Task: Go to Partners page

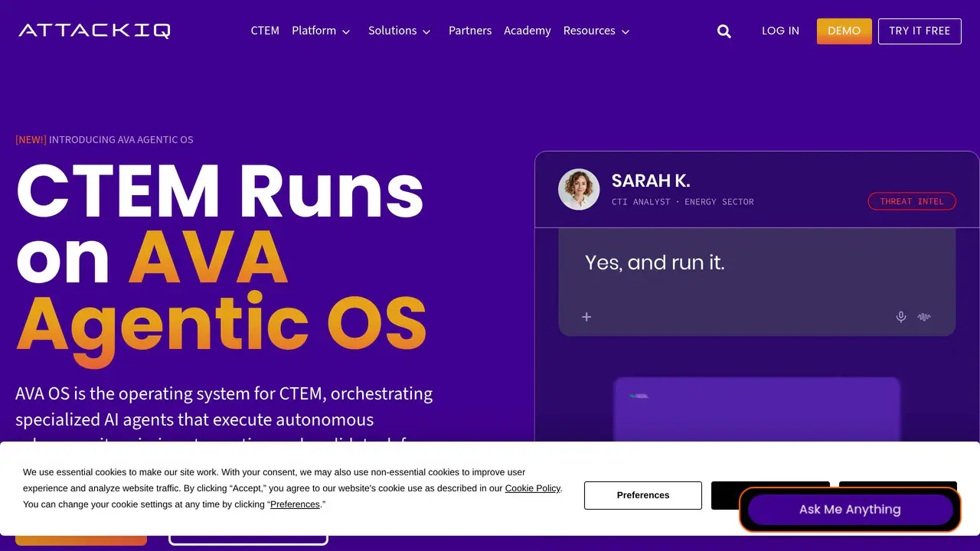Action: click(470, 31)
